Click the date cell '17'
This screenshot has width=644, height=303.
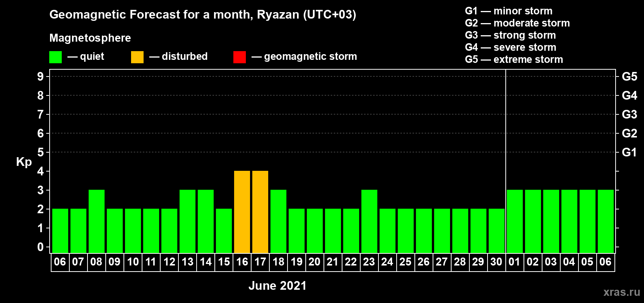260,262
